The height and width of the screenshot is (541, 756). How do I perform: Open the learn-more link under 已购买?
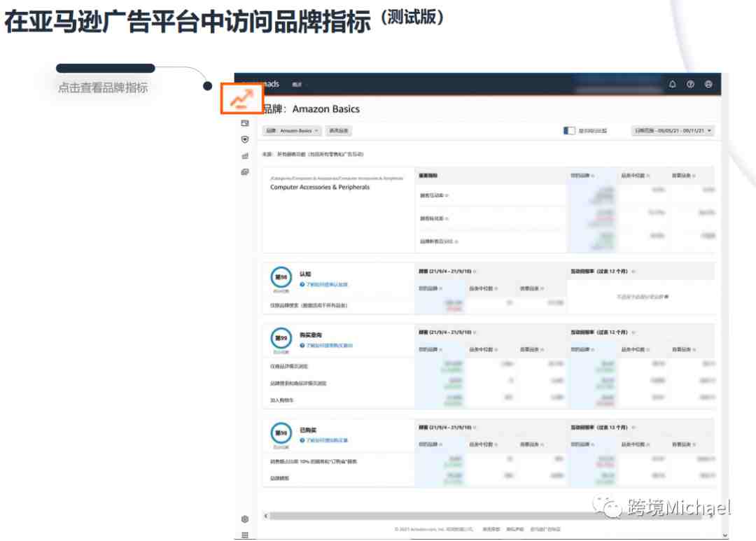click(327, 441)
